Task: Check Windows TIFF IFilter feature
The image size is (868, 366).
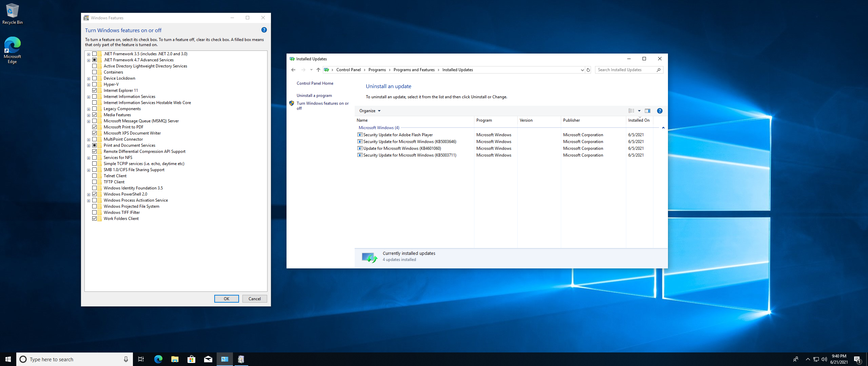Action: tap(95, 212)
